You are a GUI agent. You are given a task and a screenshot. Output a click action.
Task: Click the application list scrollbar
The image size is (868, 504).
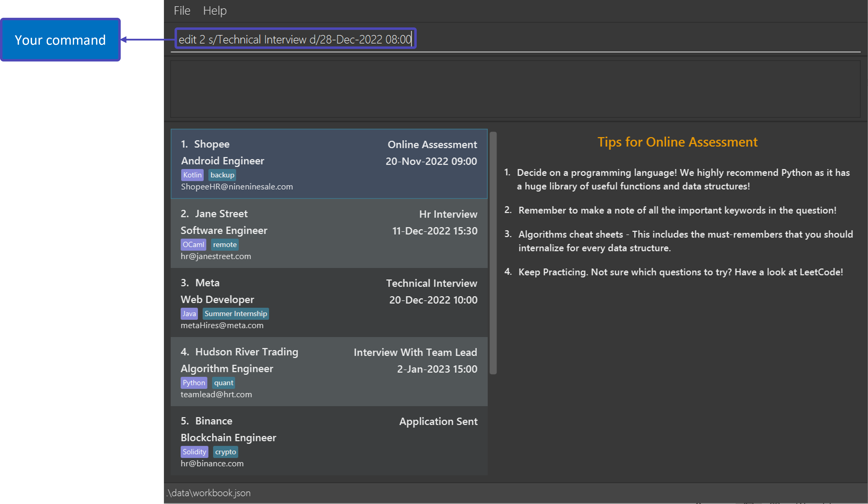click(493, 253)
